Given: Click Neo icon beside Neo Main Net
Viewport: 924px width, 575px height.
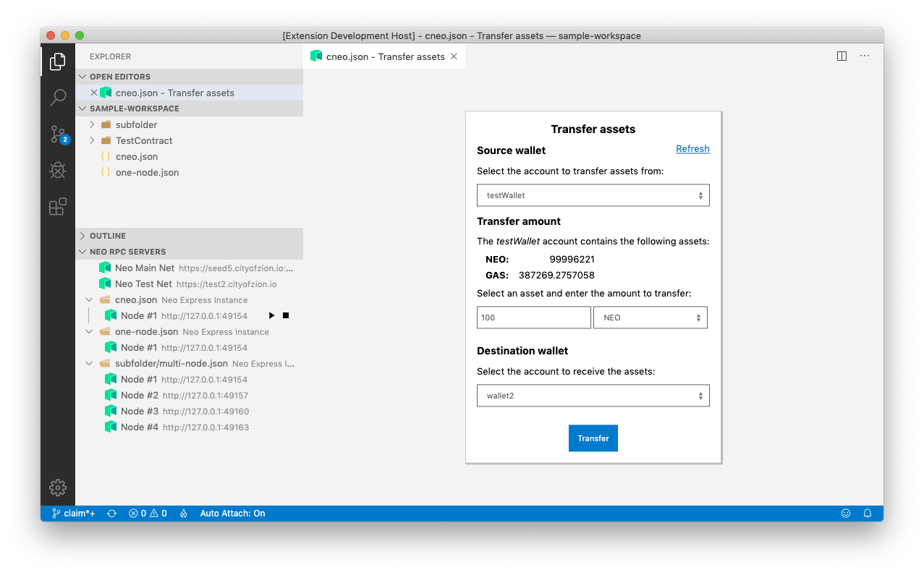Looking at the screenshot, I should [105, 268].
